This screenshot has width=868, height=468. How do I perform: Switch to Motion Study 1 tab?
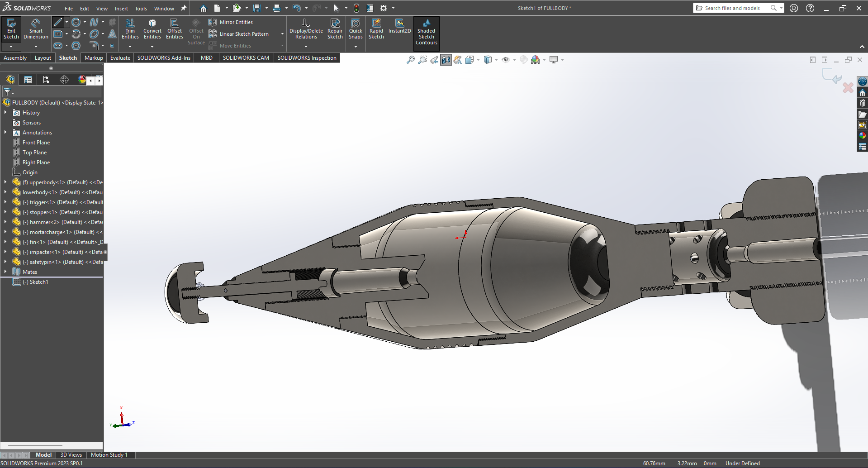pos(109,455)
